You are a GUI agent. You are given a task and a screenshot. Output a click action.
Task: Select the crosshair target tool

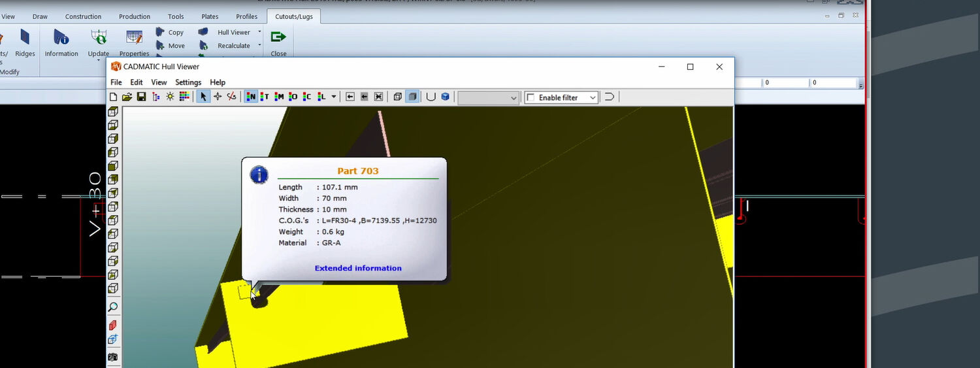[218, 97]
